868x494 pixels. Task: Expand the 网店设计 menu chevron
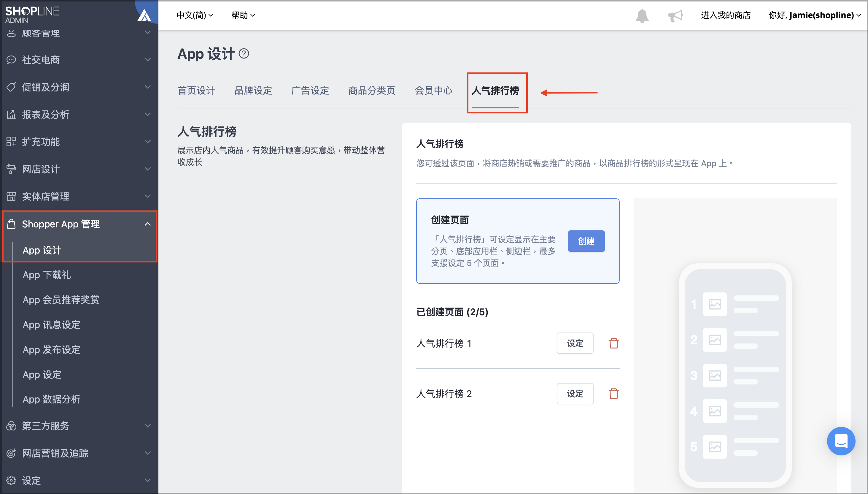coord(147,169)
